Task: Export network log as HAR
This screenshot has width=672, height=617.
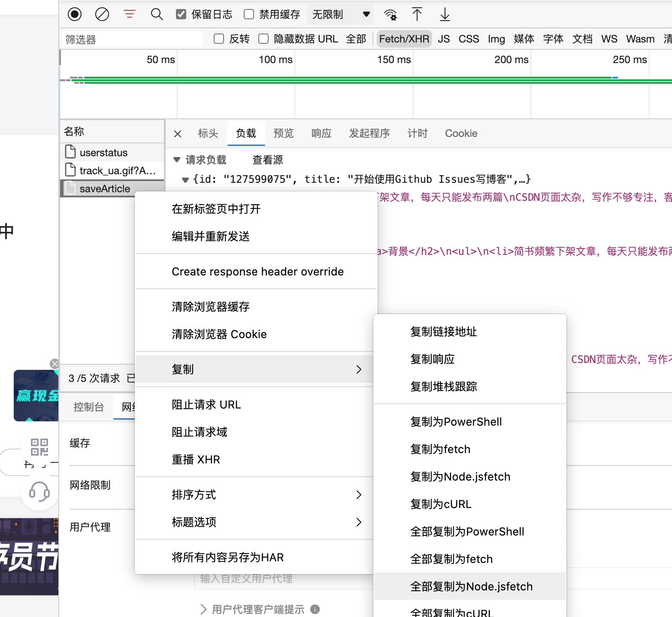Action: click(444, 14)
